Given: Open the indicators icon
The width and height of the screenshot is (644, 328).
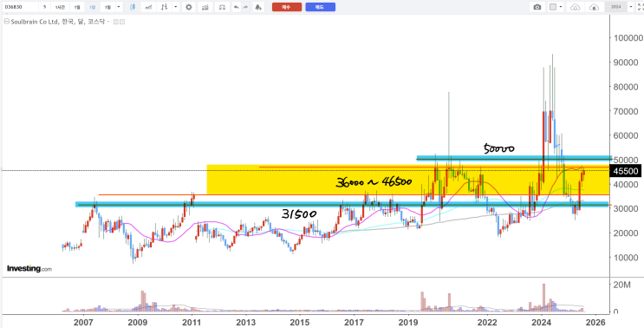Looking at the screenshot, I should point(205,7).
